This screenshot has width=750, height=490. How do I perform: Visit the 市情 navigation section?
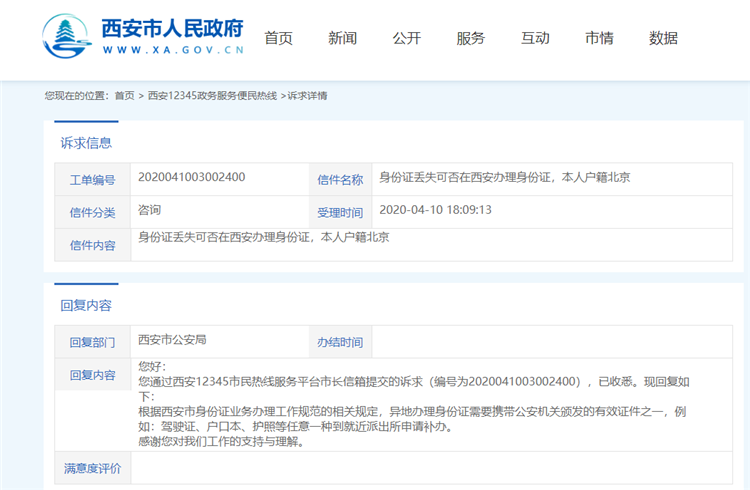[x=599, y=38]
